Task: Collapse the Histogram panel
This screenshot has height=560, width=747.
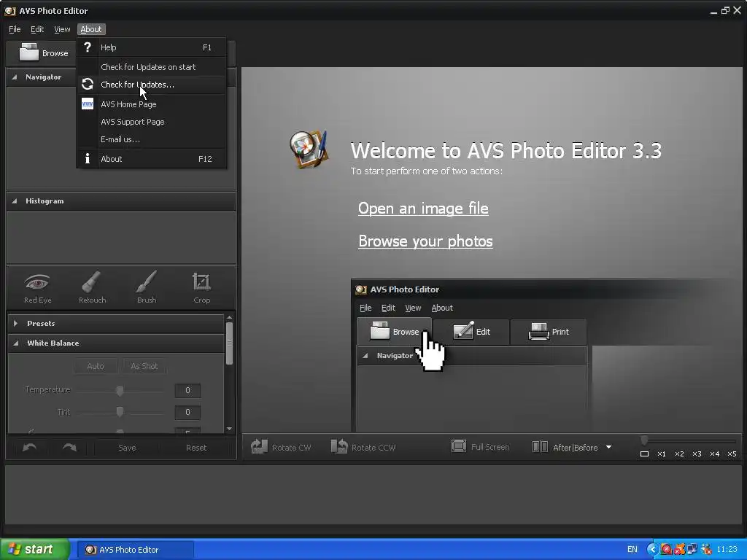Action: tap(15, 201)
